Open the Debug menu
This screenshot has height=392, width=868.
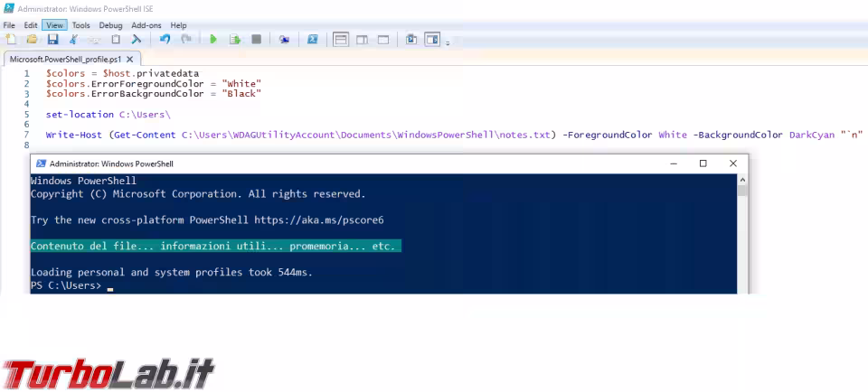(x=110, y=25)
